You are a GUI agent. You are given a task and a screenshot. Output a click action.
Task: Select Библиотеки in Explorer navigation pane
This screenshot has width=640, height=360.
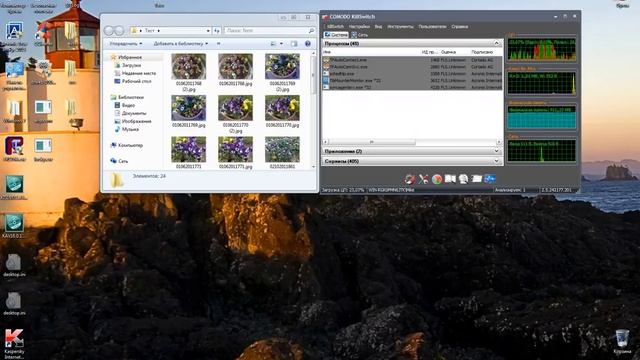(x=127, y=98)
